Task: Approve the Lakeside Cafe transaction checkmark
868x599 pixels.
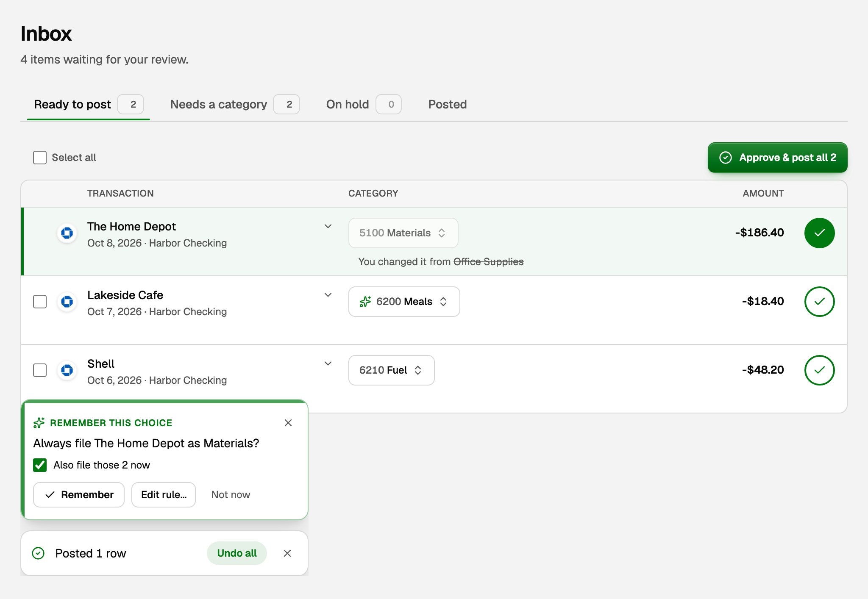Action: tap(819, 302)
